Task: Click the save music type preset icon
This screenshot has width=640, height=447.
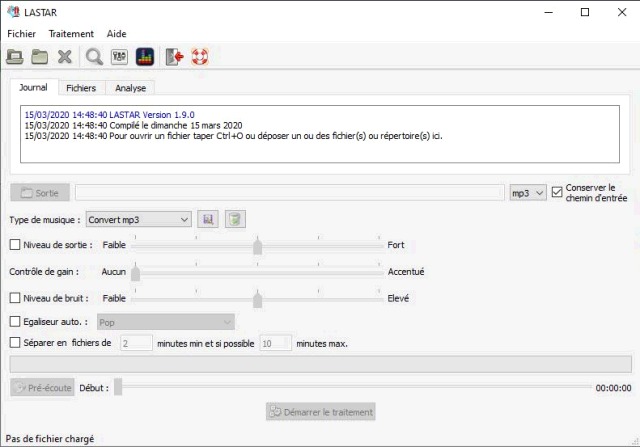Action: (x=208, y=219)
